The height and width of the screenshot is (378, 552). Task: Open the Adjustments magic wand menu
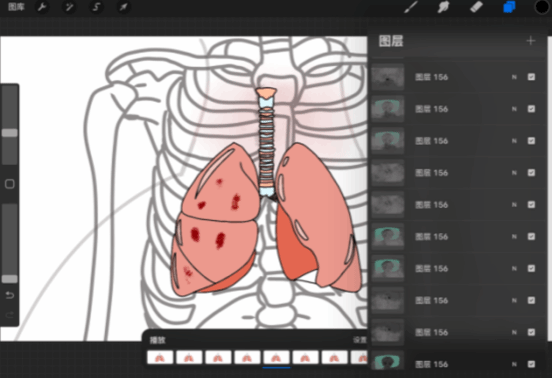click(x=69, y=7)
